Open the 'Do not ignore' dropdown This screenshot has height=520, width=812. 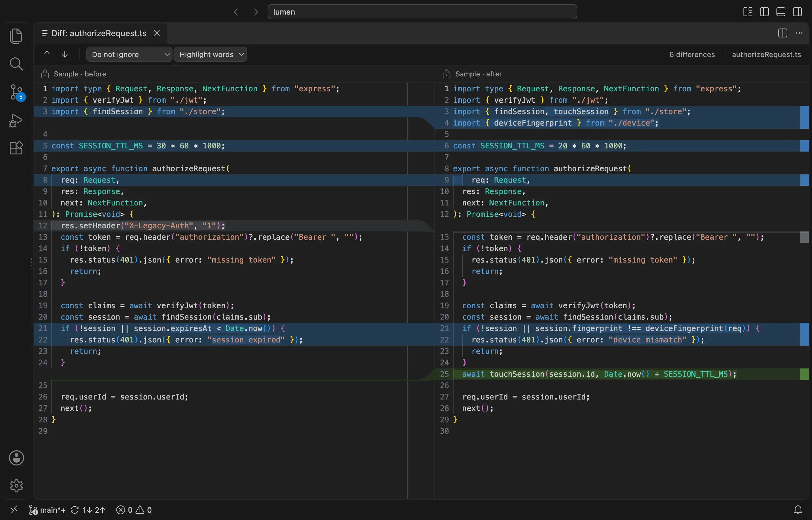tap(129, 54)
